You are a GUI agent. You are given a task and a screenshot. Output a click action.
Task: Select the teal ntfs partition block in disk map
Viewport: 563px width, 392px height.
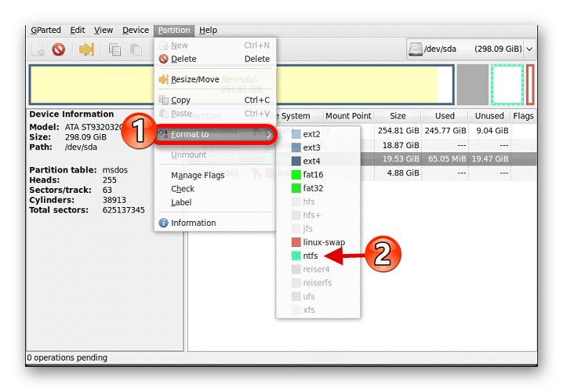click(507, 85)
